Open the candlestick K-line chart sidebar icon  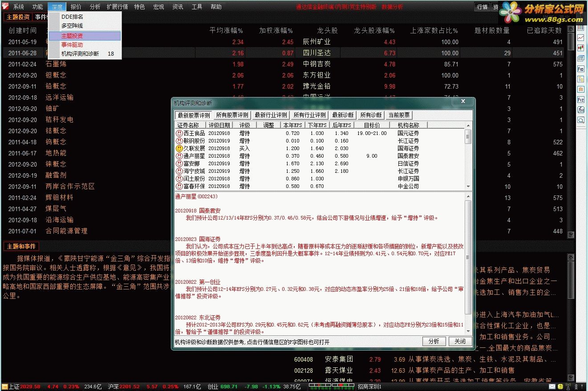(x=581, y=48)
